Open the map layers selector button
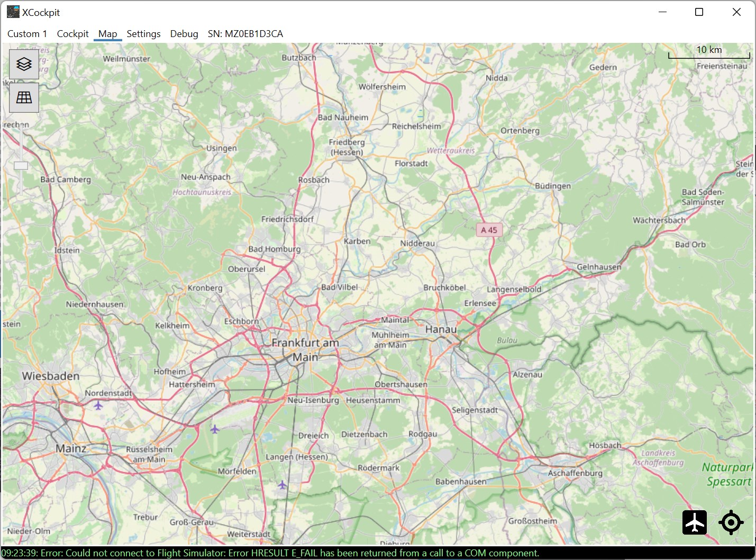The height and width of the screenshot is (560, 756). [24, 64]
